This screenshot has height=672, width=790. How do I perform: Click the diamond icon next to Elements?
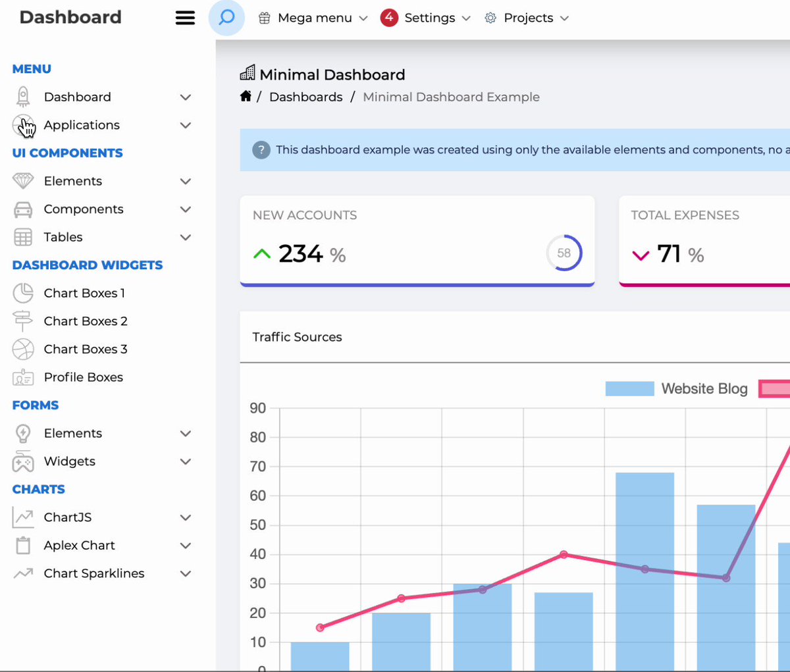coord(23,181)
